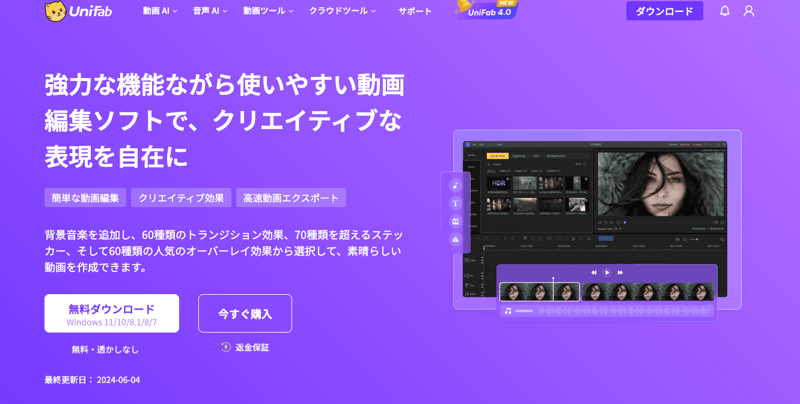Click the text T icon in floating sidebar

[456, 204]
